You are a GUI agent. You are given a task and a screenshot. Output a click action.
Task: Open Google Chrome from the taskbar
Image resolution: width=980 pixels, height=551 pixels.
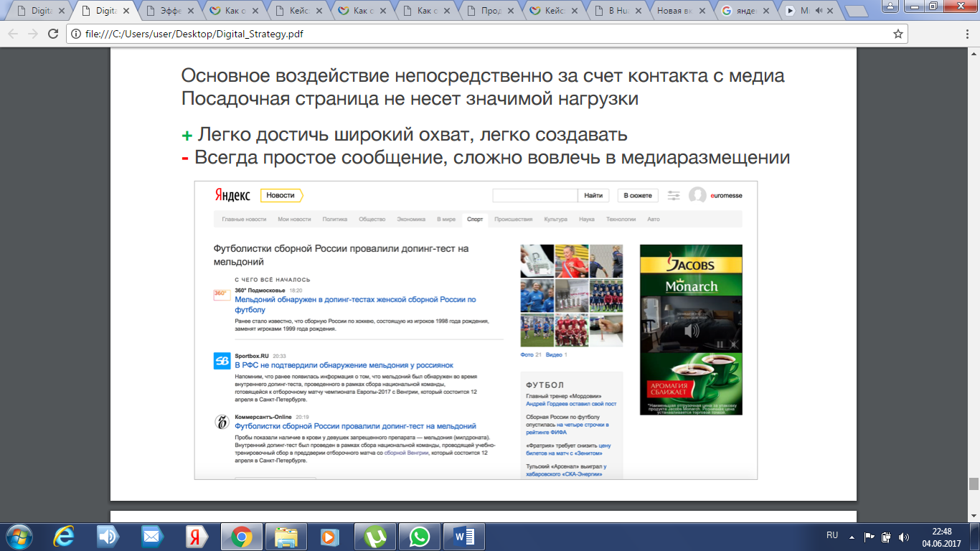(x=241, y=536)
